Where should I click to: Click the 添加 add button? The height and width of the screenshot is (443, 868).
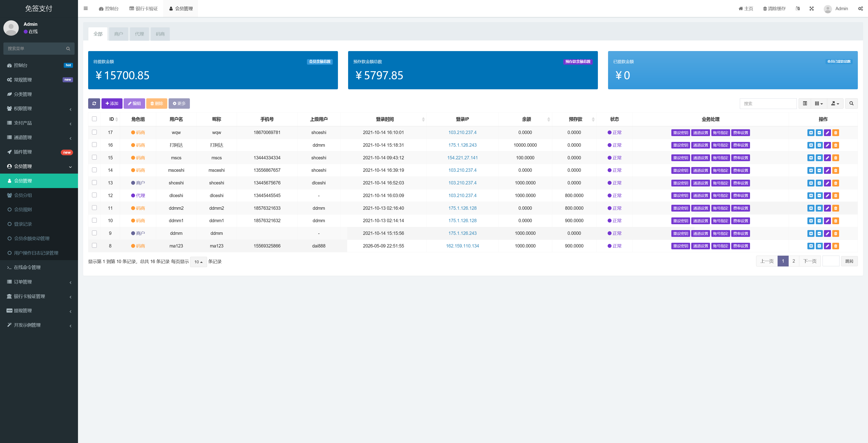(112, 104)
